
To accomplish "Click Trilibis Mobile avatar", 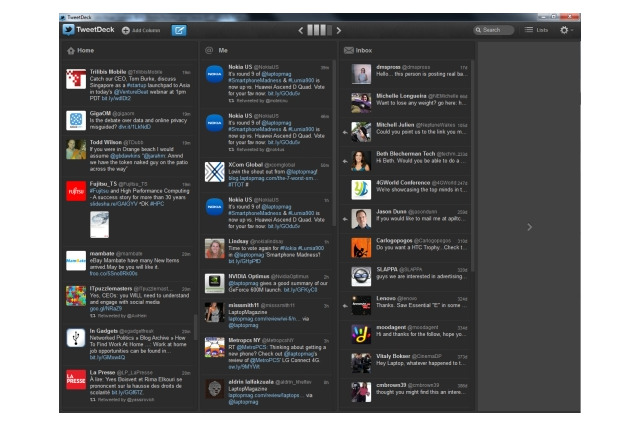I will [76, 79].
